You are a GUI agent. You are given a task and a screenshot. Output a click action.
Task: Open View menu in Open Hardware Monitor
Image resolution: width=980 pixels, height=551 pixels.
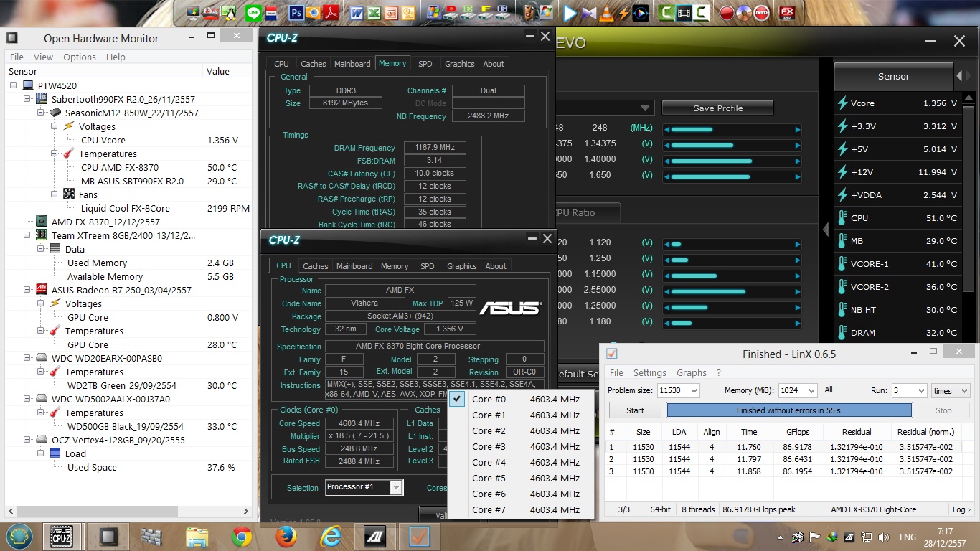click(43, 57)
